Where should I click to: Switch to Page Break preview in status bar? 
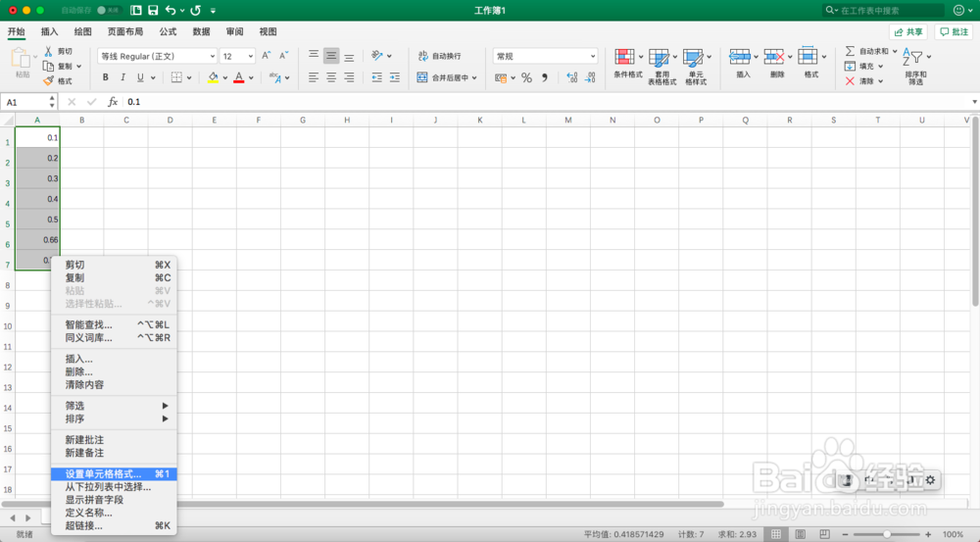click(x=824, y=534)
